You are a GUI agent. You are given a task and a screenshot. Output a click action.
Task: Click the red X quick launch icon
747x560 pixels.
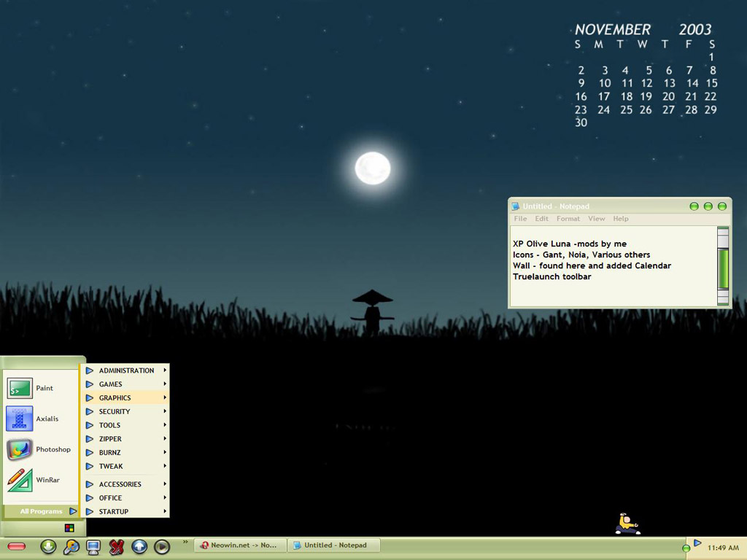click(x=116, y=546)
